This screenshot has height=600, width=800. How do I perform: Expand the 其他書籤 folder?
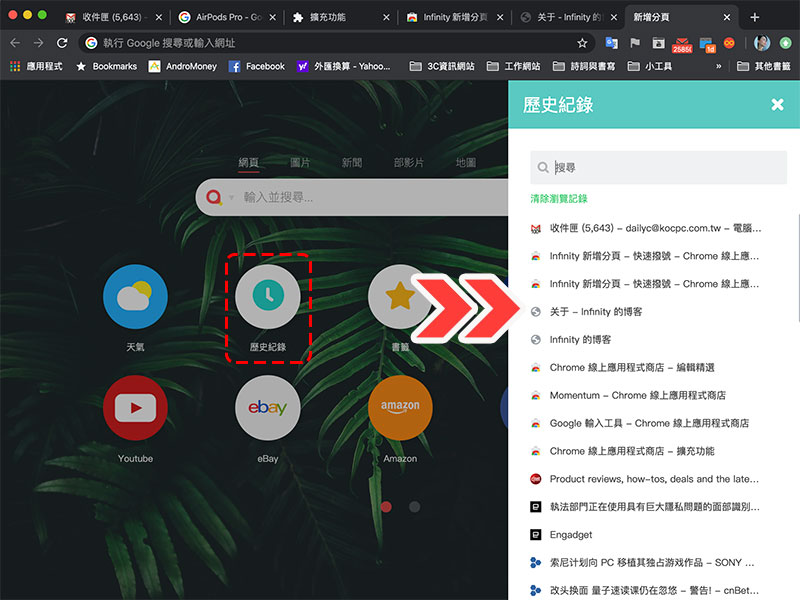click(763, 66)
